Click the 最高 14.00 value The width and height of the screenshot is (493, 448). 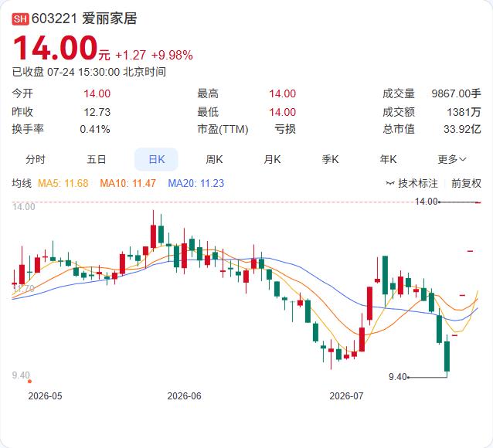point(282,93)
